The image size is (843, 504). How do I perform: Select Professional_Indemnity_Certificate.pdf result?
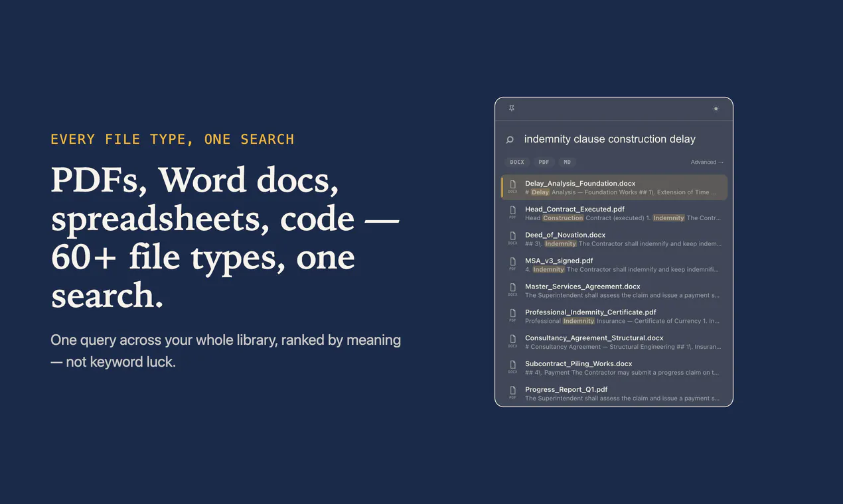(x=614, y=316)
